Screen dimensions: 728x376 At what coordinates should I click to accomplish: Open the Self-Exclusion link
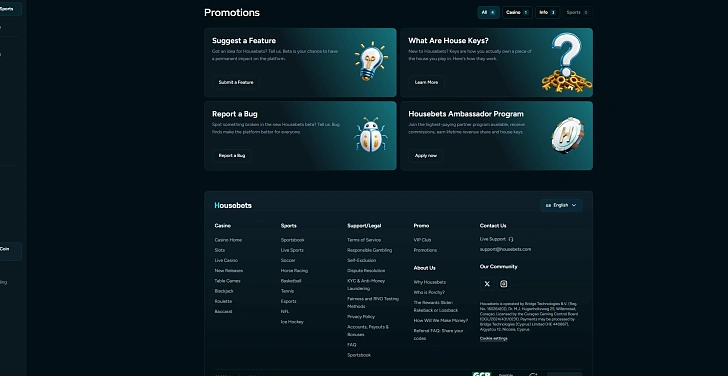362,260
